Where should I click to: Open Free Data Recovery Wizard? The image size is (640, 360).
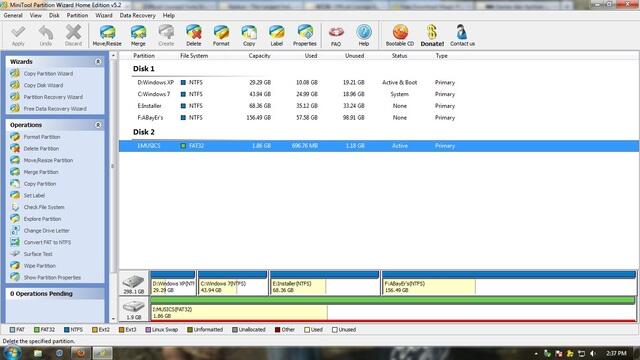55,109
